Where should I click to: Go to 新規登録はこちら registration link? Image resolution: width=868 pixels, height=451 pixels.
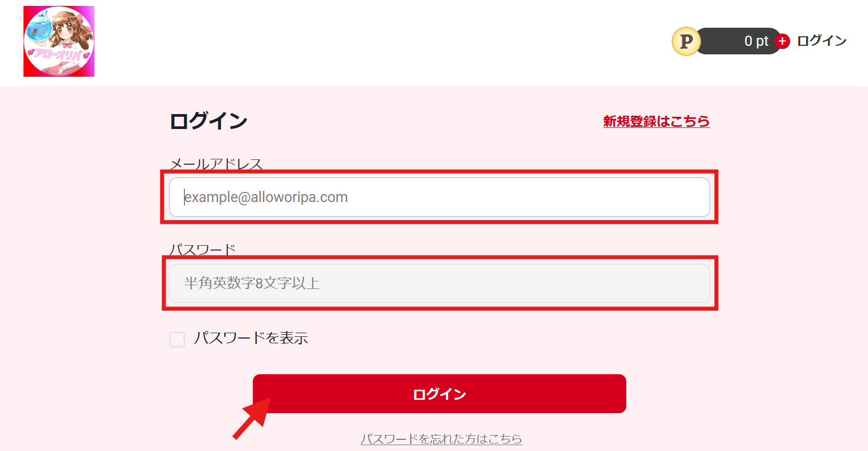[x=656, y=122]
